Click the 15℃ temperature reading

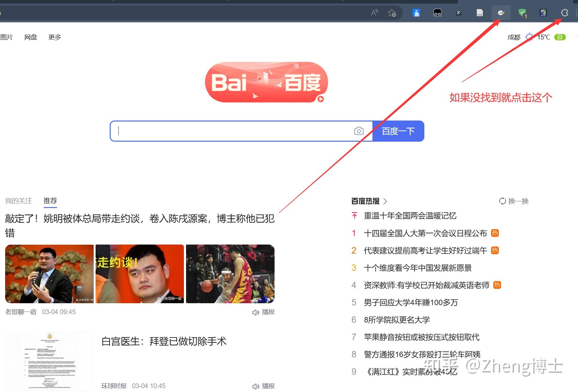coord(544,37)
